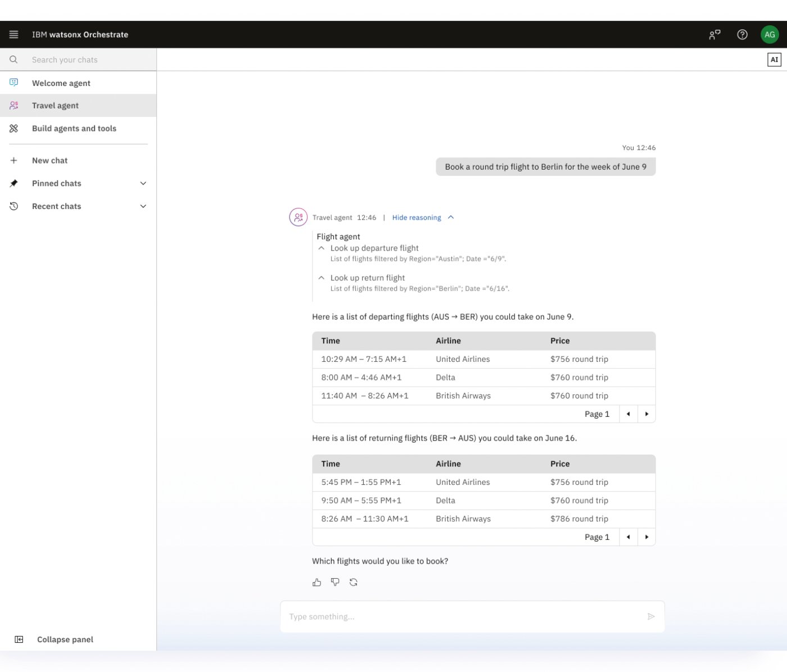
Task: Open the AG user avatar menu
Action: [770, 35]
